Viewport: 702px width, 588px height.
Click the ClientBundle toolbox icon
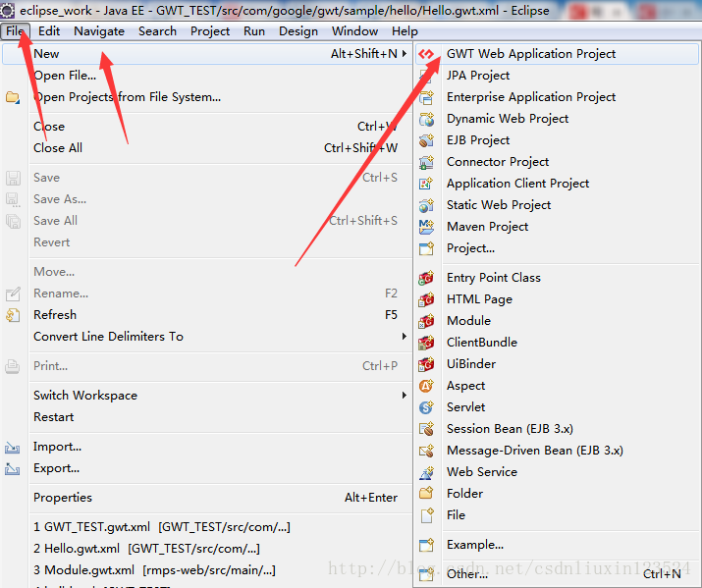point(426,343)
